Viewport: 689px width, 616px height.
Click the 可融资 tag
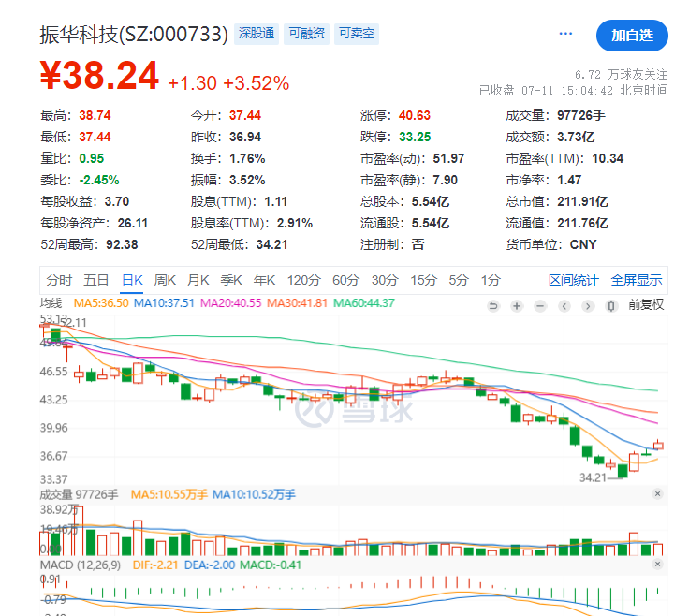[306, 34]
